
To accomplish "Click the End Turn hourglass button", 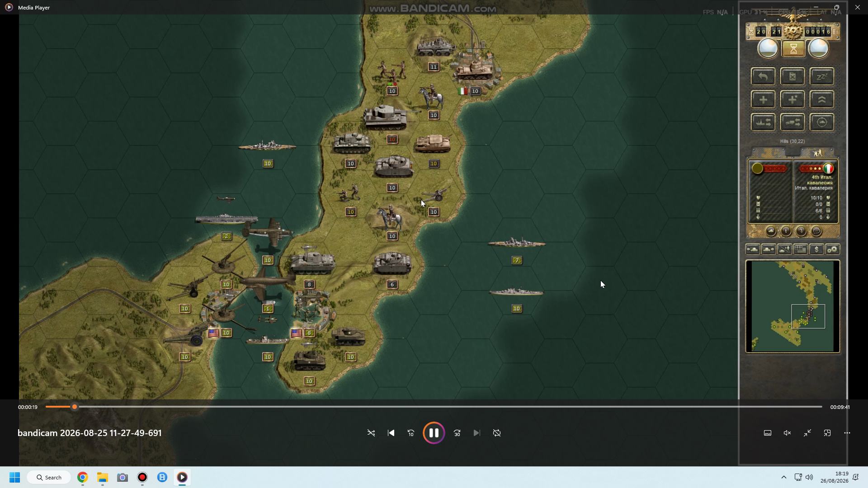I will (793, 49).
